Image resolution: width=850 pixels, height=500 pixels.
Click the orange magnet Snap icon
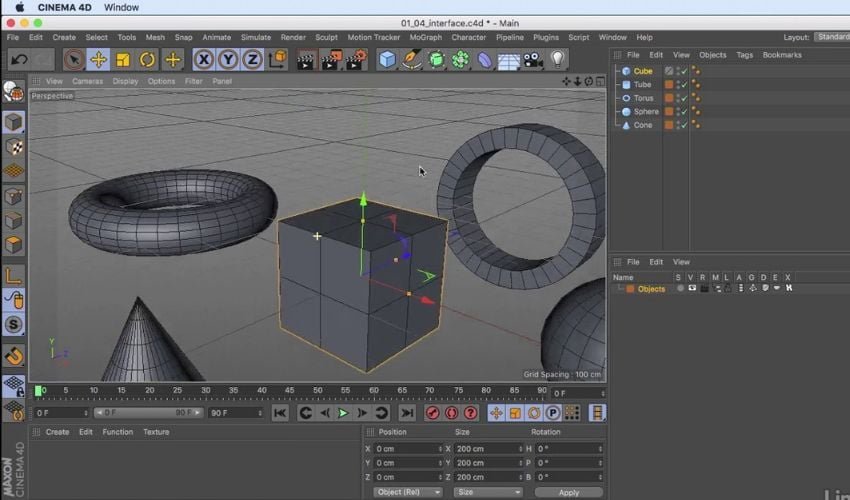14,356
